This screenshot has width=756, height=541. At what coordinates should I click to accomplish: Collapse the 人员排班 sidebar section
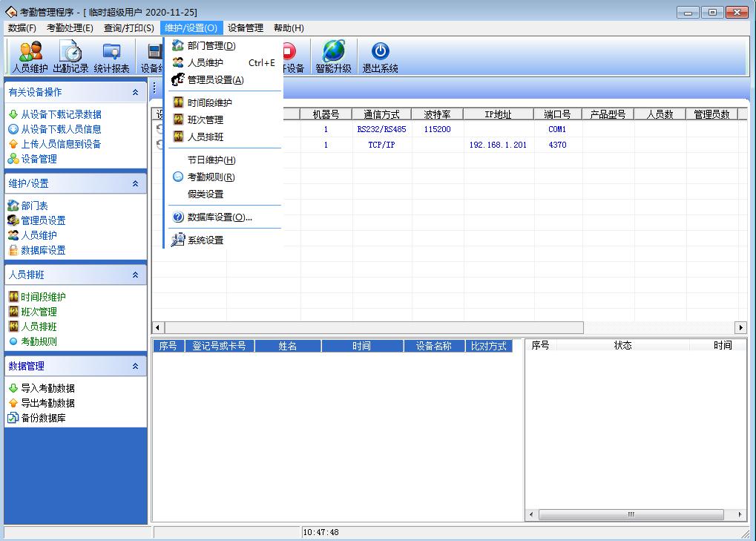(135, 275)
